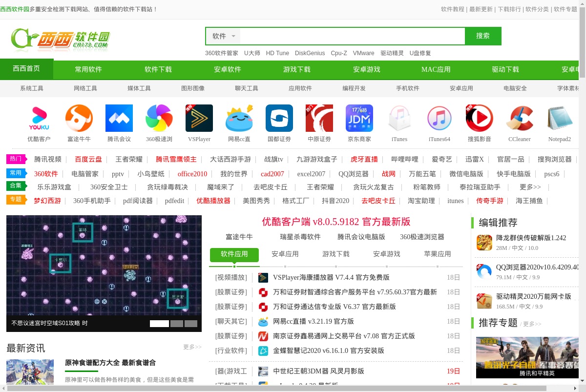Click the 南京证券鑫易通 list icon

tap(263, 336)
